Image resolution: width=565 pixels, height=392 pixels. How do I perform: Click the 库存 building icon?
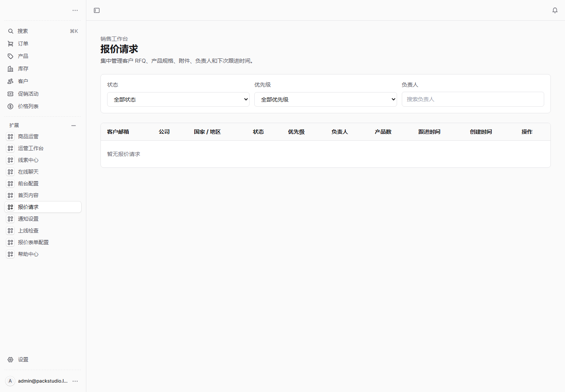coord(11,69)
